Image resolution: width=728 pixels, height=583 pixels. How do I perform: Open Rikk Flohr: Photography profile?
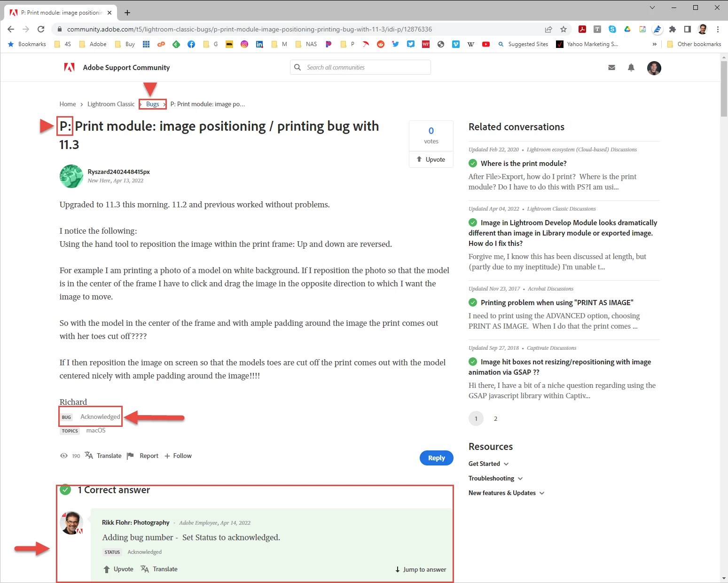pos(135,522)
